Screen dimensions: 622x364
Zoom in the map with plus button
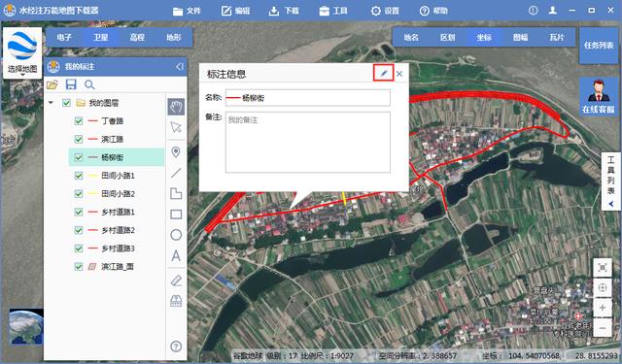click(603, 308)
